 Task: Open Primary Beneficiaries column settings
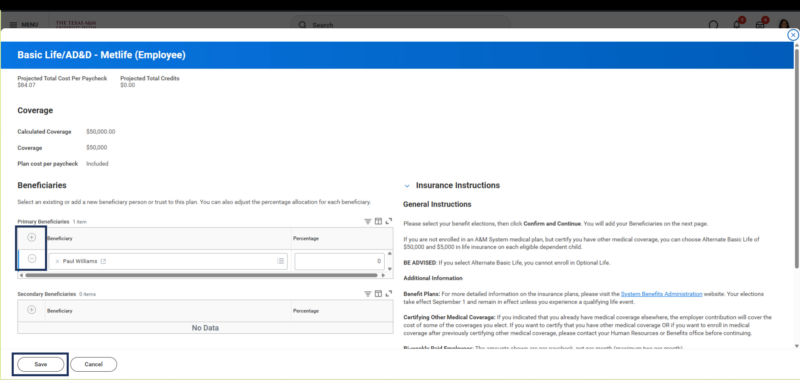[x=378, y=221]
